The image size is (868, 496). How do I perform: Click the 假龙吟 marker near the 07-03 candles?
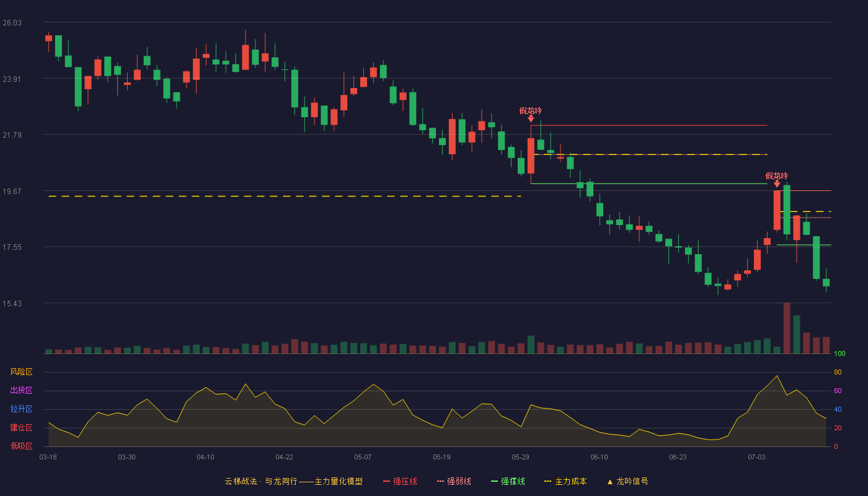tap(777, 176)
